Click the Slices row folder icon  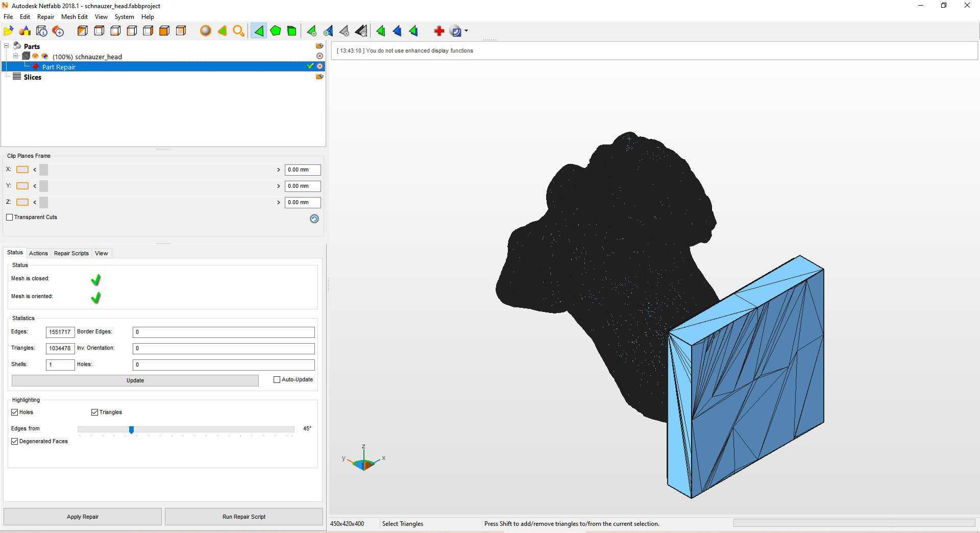(x=320, y=77)
